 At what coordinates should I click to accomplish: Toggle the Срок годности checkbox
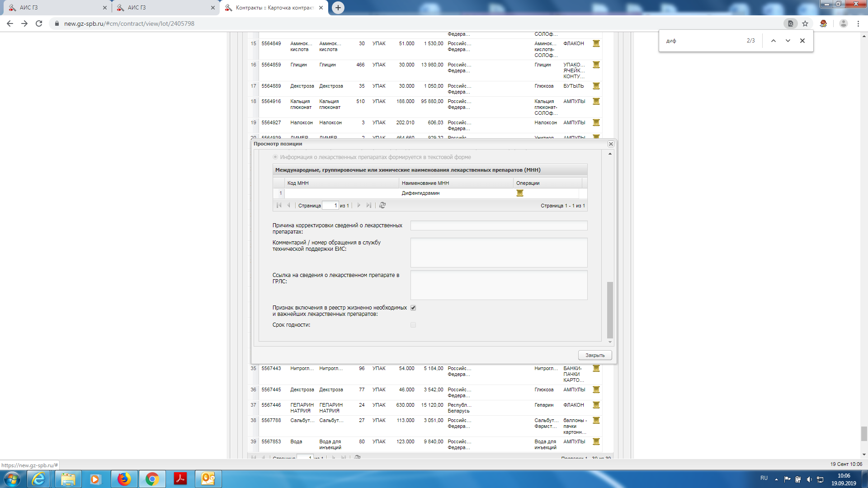[413, 325]
